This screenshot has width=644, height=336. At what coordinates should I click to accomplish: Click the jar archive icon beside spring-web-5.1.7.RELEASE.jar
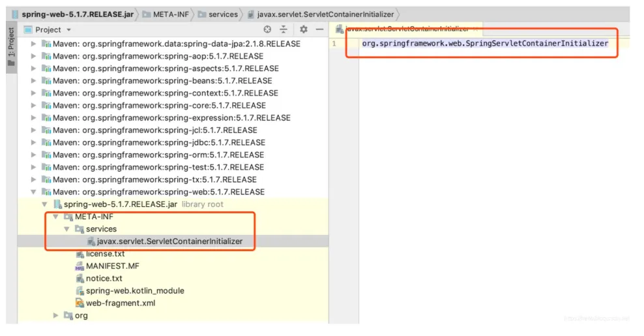click(57, 204)
